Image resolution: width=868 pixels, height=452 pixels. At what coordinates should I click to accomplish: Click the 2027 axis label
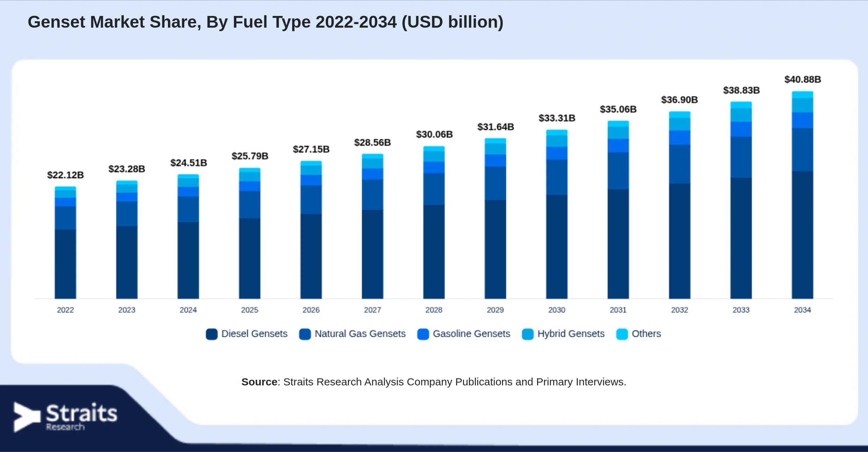point(372,310)
